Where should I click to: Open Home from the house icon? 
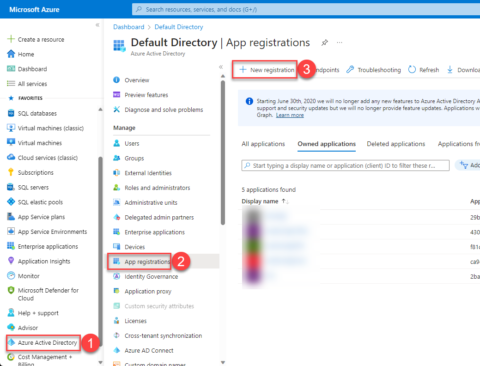pos(11,54)
